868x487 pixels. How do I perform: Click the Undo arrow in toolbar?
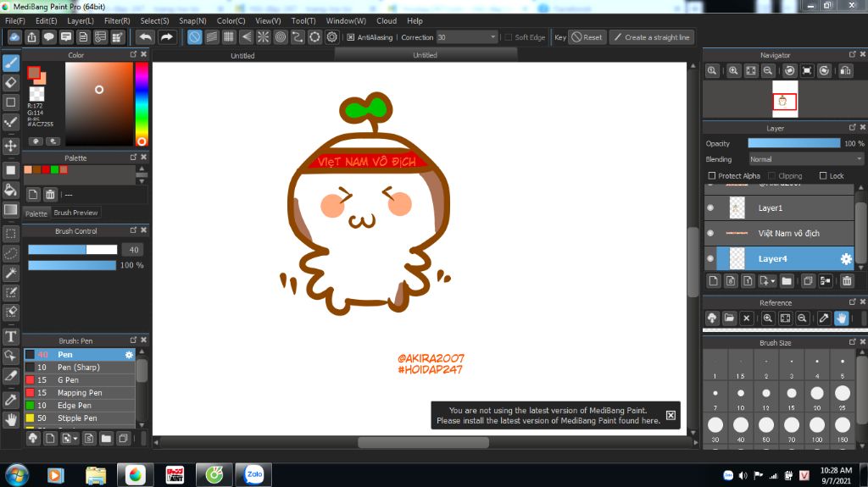coord(146,37)
